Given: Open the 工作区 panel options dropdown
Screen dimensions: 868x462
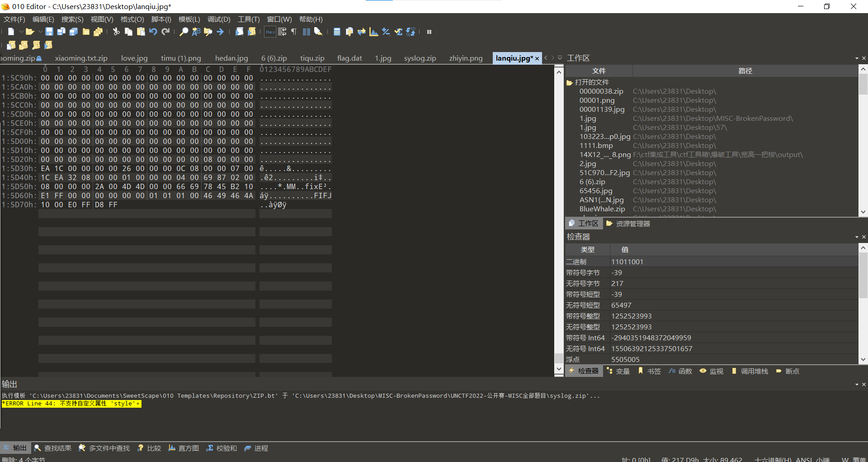Looking at the screenshot, I should (x=857, y=58).
